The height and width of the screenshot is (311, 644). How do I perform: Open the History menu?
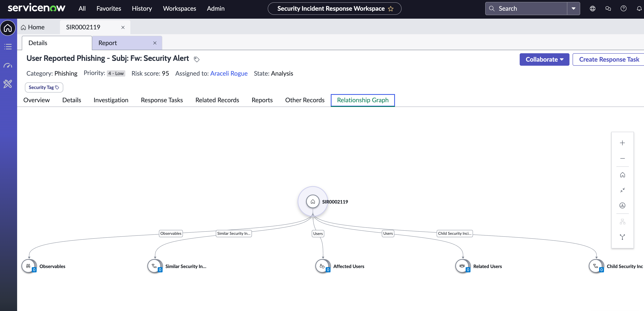click(142, 9)
